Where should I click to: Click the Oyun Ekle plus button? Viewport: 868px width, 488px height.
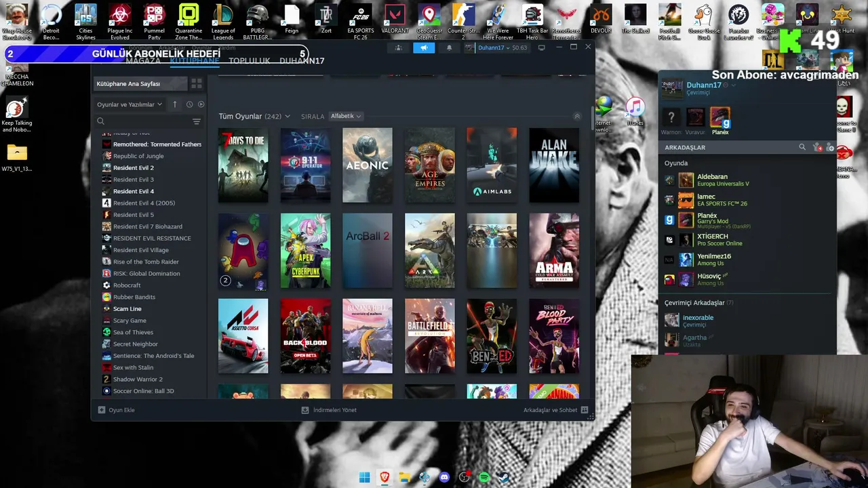102,410
